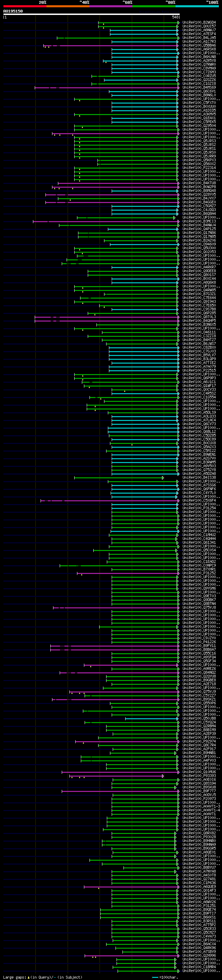
Task: Select hit label UniRef100_A4RKR7
Action: click(199, 267)
